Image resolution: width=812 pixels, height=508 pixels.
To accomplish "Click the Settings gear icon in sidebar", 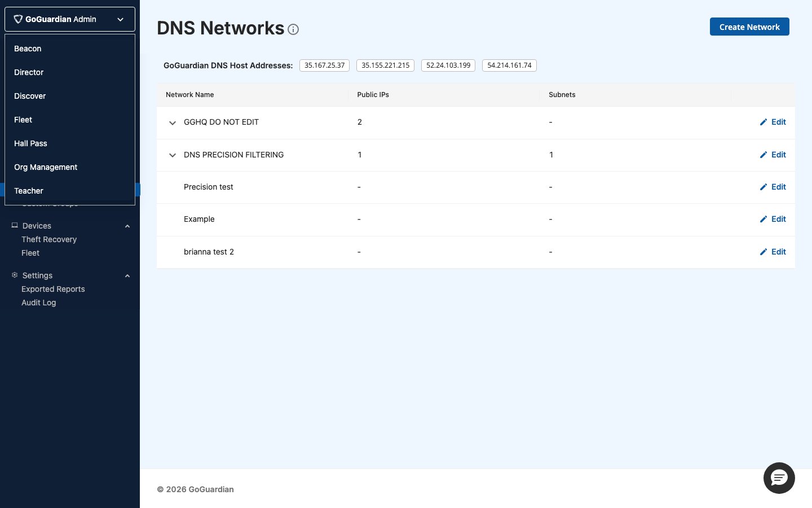I will [x=15, y=275].
